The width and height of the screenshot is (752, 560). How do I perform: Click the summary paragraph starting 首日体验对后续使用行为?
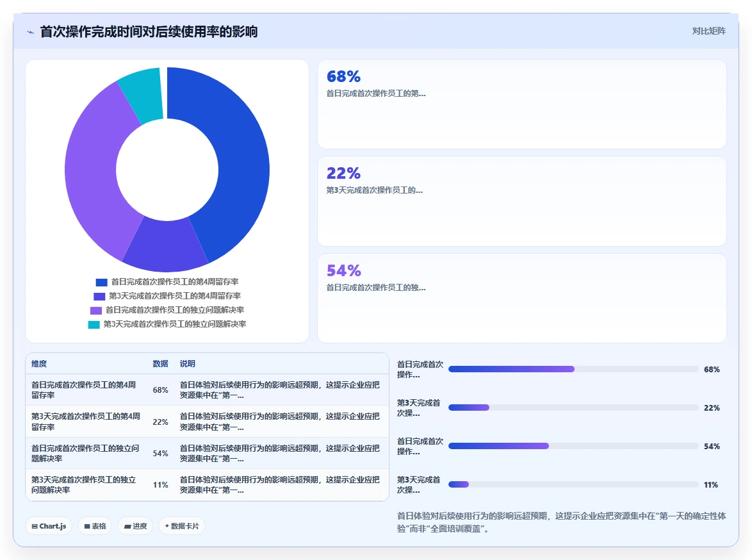(561, 522)
